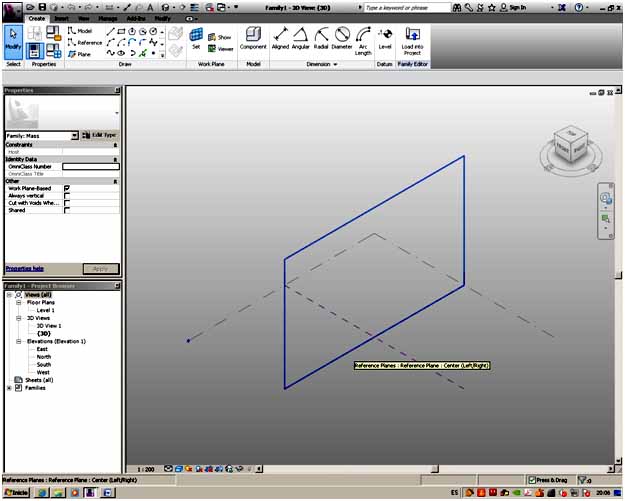Uncheck the Work Plane-Based checkbox
Viewport: 625px width, 501px height.
[x=67, y=188]
